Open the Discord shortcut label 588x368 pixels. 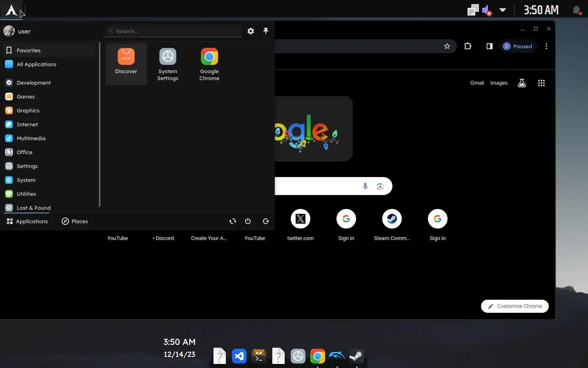pyautogui.click(x=163, y=238)
